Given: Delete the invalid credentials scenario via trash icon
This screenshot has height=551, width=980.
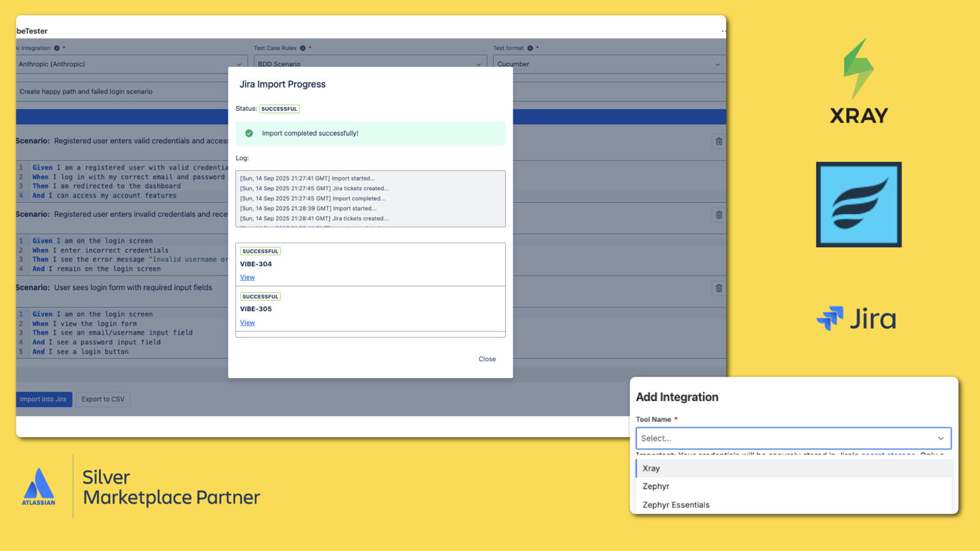Looking at the screenshot, I should point(718,215).
